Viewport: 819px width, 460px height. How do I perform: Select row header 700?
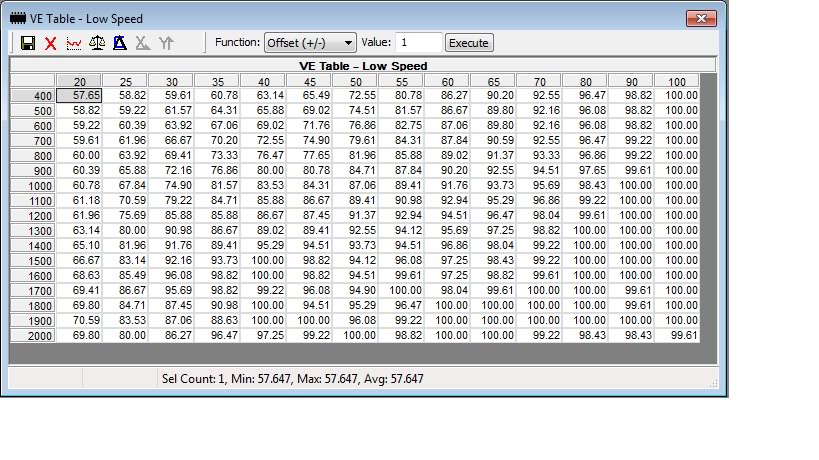[x=32, y=140]
